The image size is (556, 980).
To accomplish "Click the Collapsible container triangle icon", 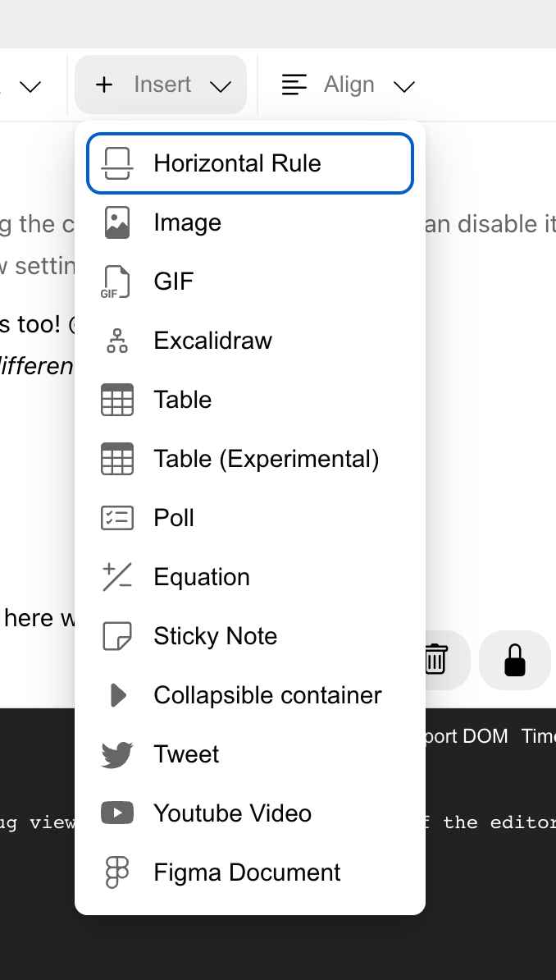I will pyautogui.click(x=117, y=695).
